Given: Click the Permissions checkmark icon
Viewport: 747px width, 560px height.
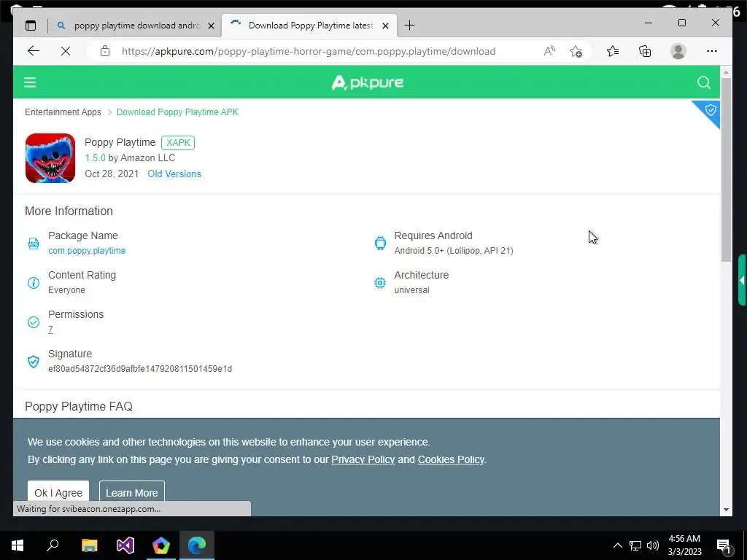Looking at the screenshot, I should coord(34,322).
